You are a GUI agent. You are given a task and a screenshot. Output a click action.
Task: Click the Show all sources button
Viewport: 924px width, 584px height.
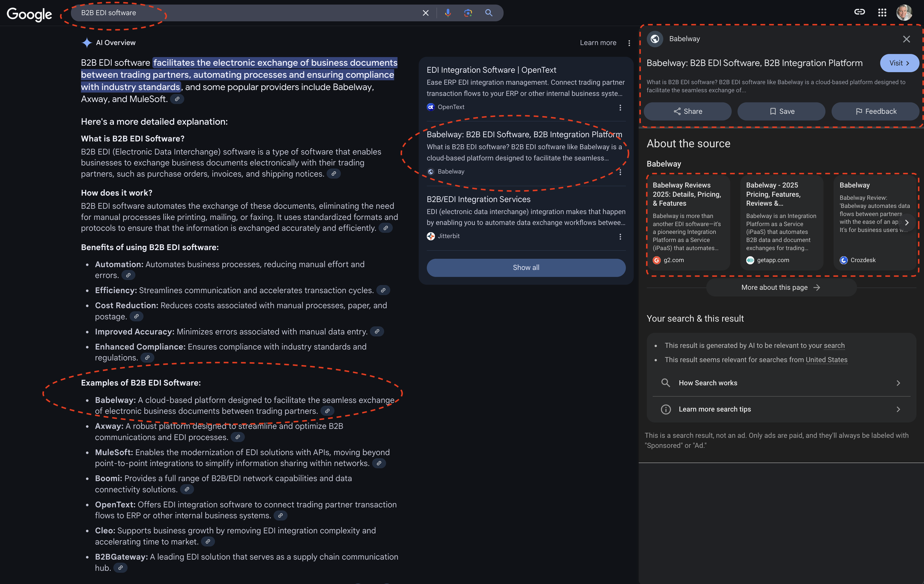526,268
